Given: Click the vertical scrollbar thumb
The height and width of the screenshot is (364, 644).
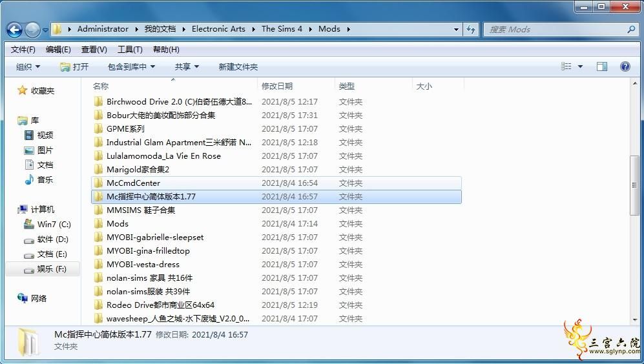Looking at the screenshot, I should (x=634, y=185).
